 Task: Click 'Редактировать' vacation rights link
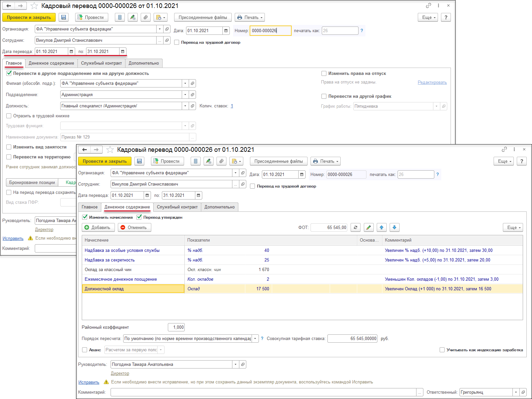point(432,82)
